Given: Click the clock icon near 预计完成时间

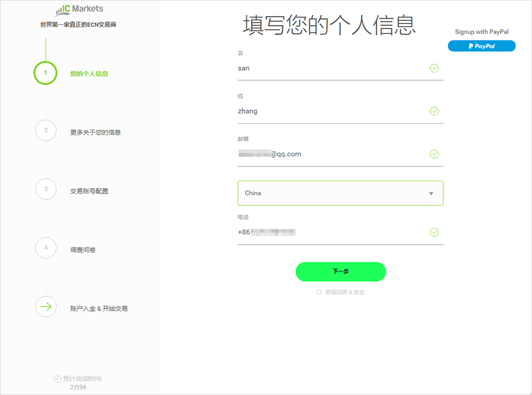Looking at the screenshot, I should click(57, 379).
